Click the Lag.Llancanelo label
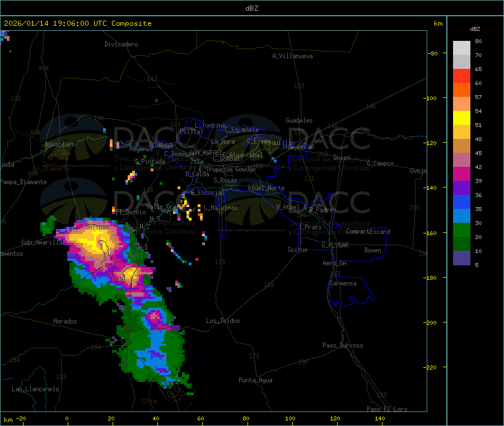 [x=35, y=389]
